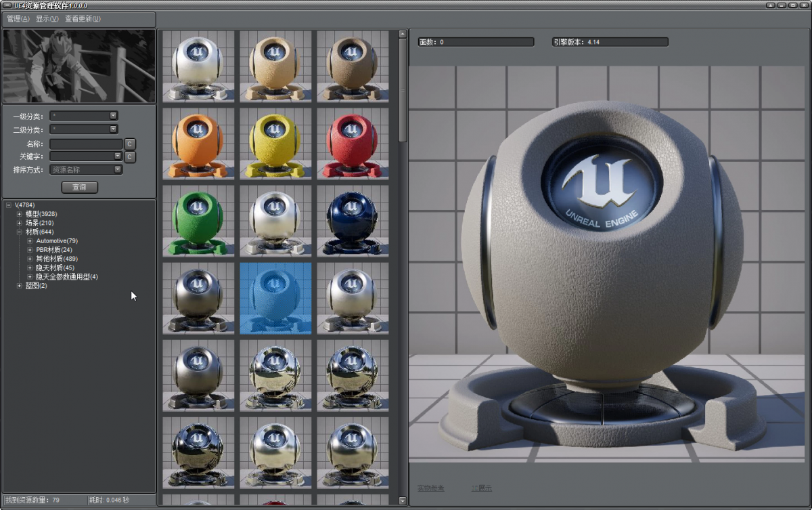This screenshot has height=510, width=812.
Task: Click the thumbnail list scrollbar down arrow
Action: point(403,501)
